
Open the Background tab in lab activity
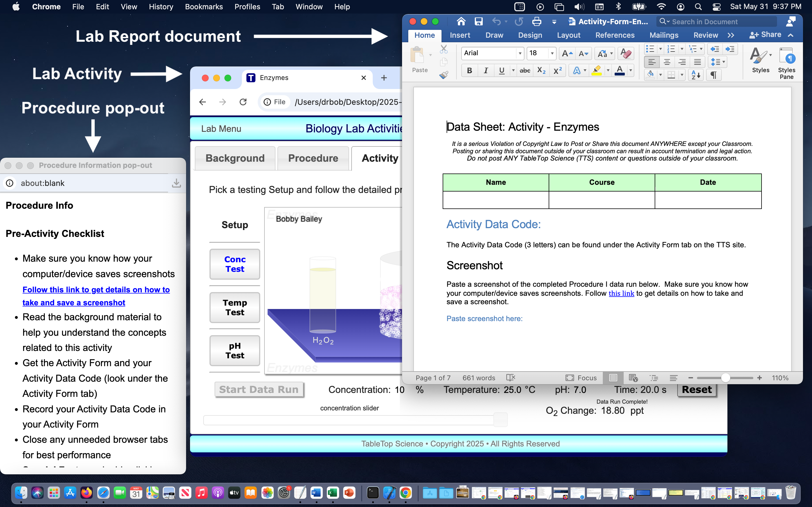coord(235,158)
